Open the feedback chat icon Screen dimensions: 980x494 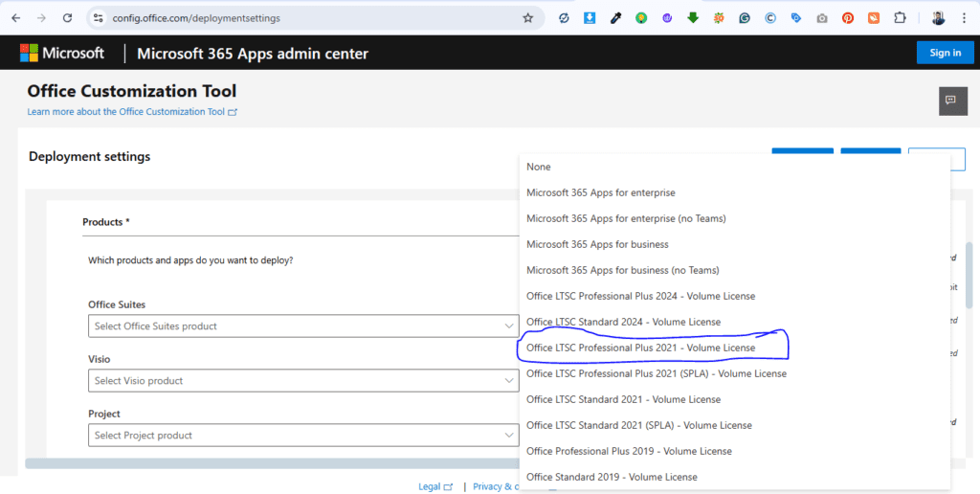coord(951,101)
